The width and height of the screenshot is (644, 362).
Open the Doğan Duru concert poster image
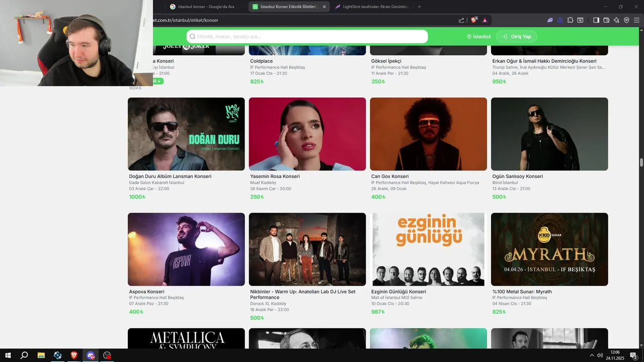[186, 134]
